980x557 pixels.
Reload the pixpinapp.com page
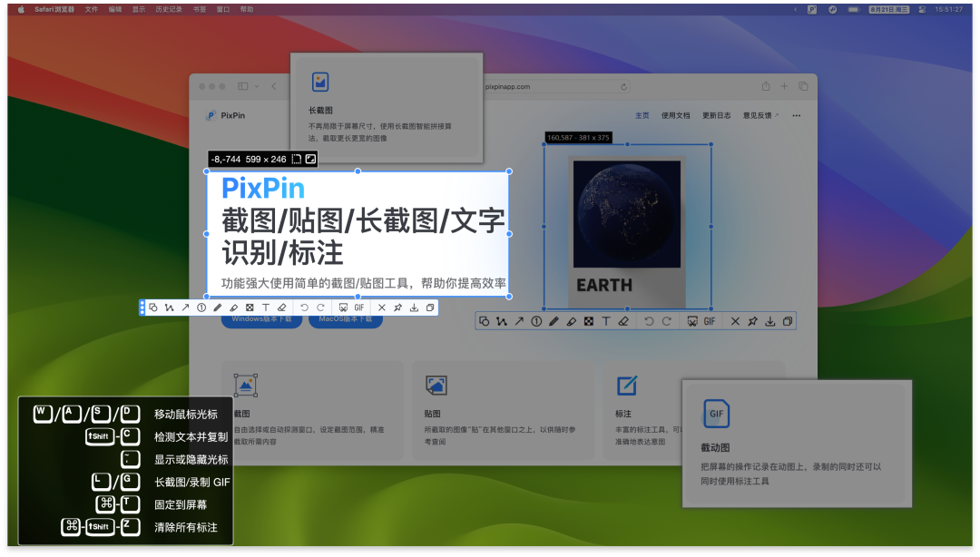coord(623,87)
